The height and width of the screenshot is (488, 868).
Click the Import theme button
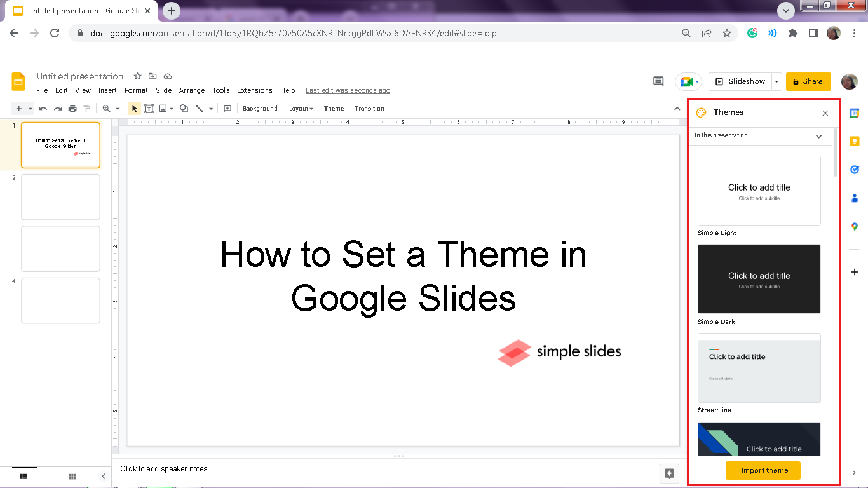tap(763, 470)
